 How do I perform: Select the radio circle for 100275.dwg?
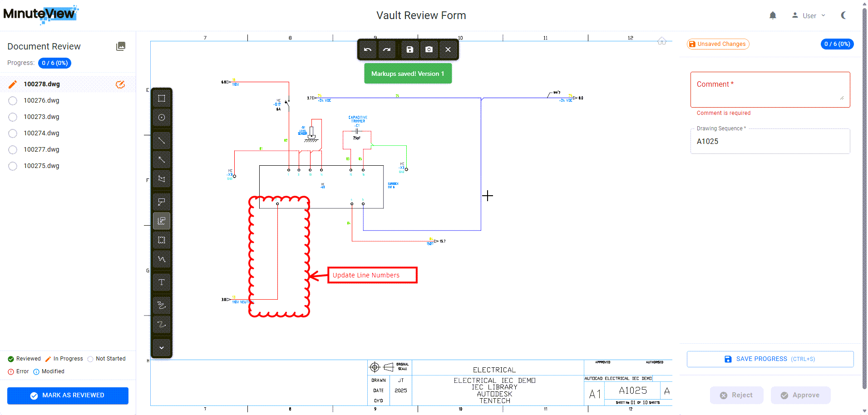point(13,166)
